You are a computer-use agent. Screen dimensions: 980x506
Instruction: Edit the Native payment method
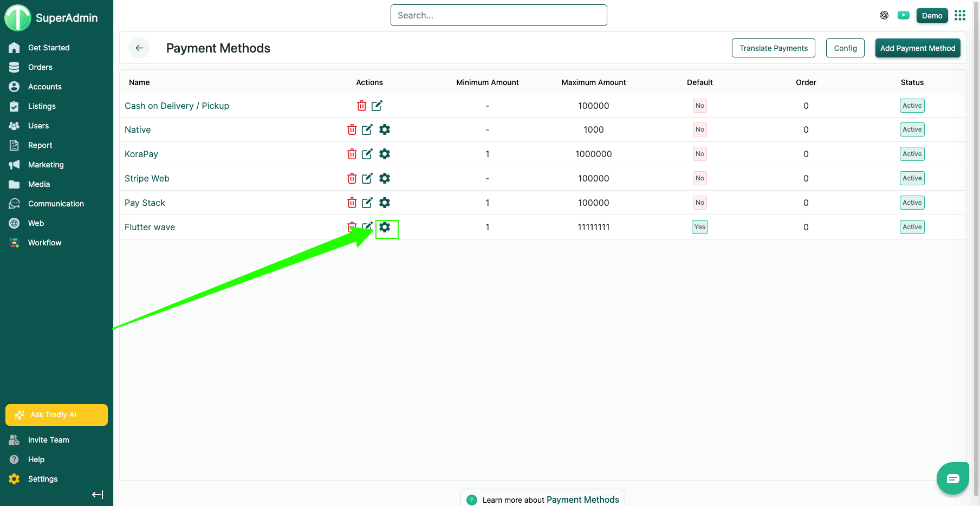(367, 129)
